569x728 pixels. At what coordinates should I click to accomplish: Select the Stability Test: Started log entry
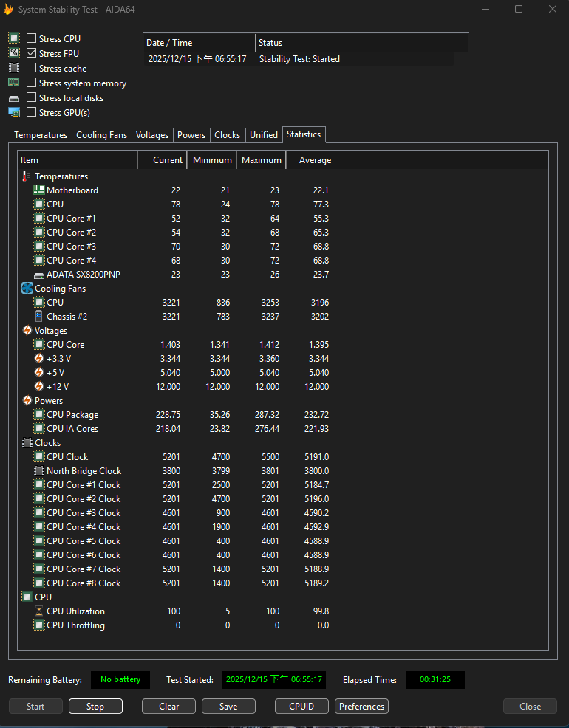[x=299, y=59]
